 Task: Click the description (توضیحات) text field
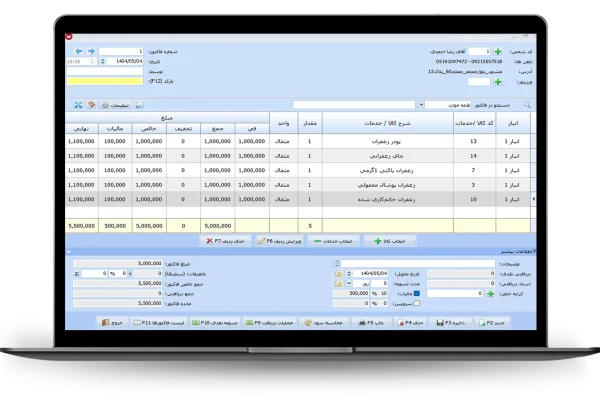click(x=418, y=263)
